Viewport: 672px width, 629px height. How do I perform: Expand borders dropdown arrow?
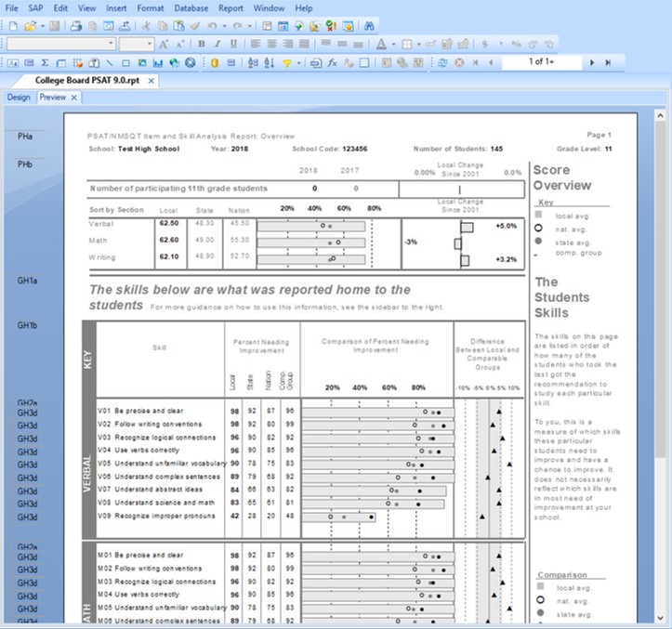point(418,44)
